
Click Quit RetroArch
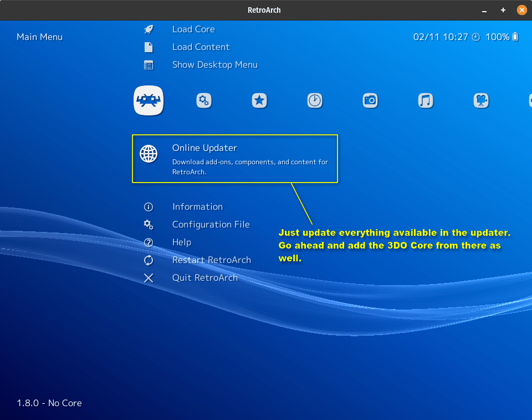(x=204, y=278)
